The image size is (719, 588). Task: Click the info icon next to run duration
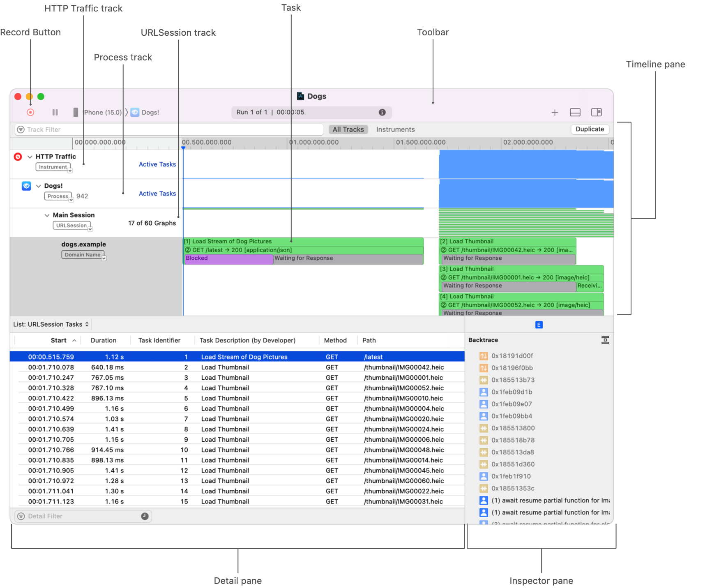pos(383,112)
